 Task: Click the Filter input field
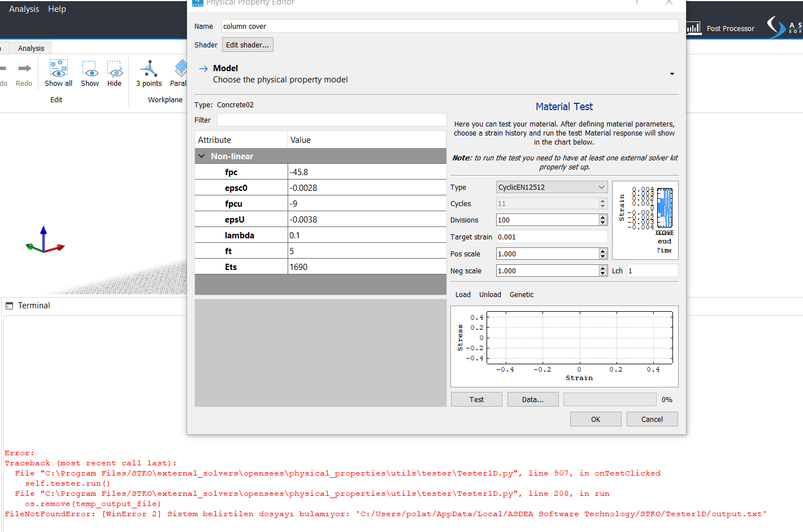click(332, 120)
